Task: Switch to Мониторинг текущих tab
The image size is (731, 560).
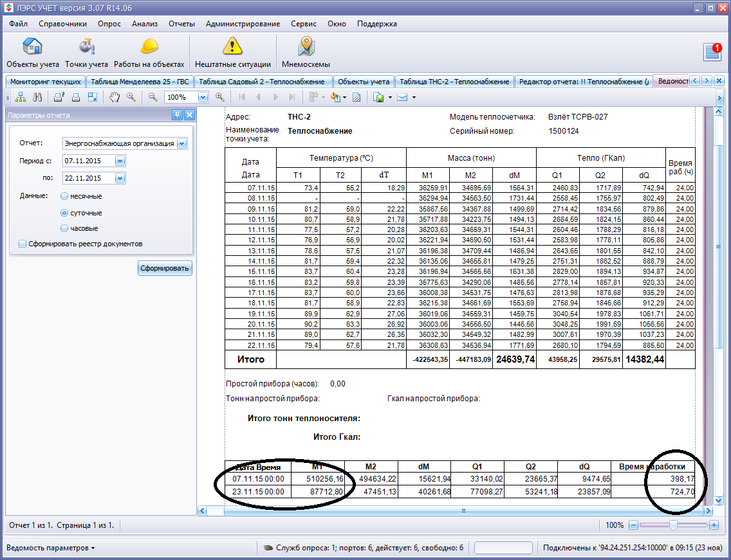Action: coord(46,82)
